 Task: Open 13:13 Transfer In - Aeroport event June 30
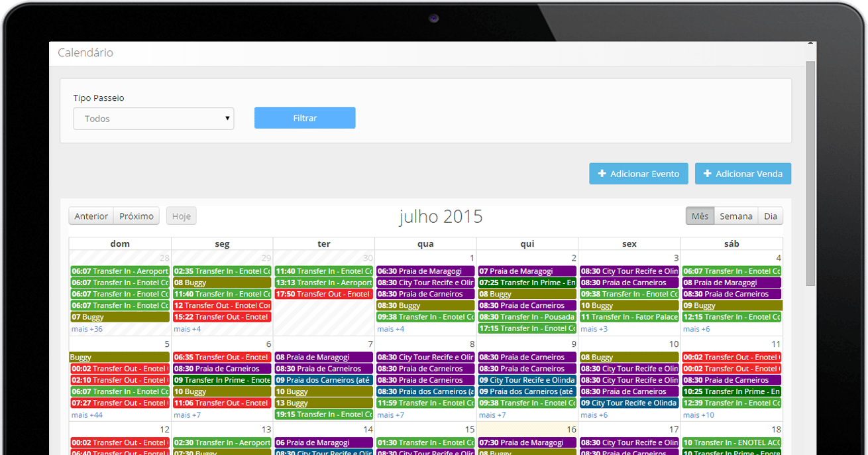tap(323, 283)
